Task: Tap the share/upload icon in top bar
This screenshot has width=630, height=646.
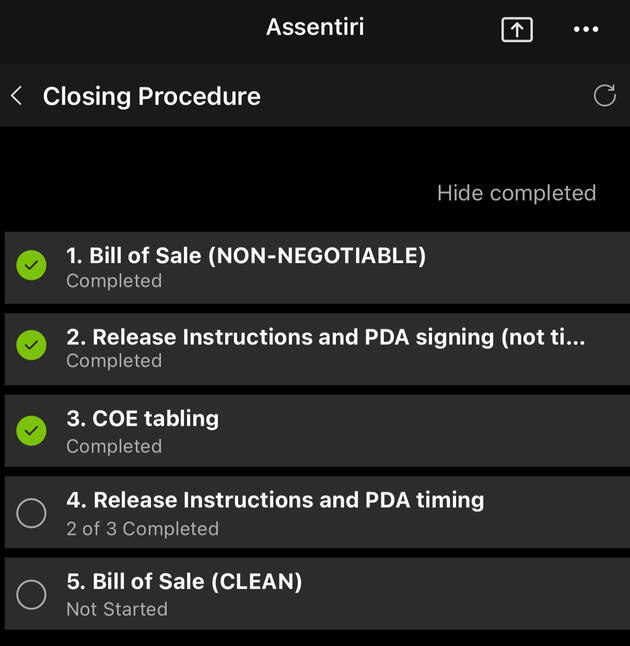Action: (x=516, y=30)
